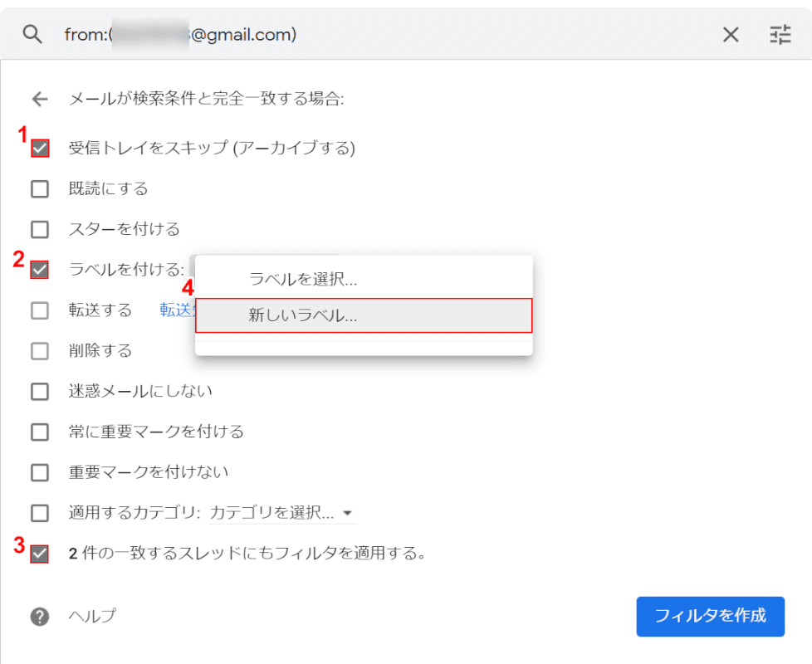Uncheck 2 件の一致するスレッドにもフィルタを適用する checkbox
Image resolution: width=812 pixels, height=664 pixels.
point(40,554)
